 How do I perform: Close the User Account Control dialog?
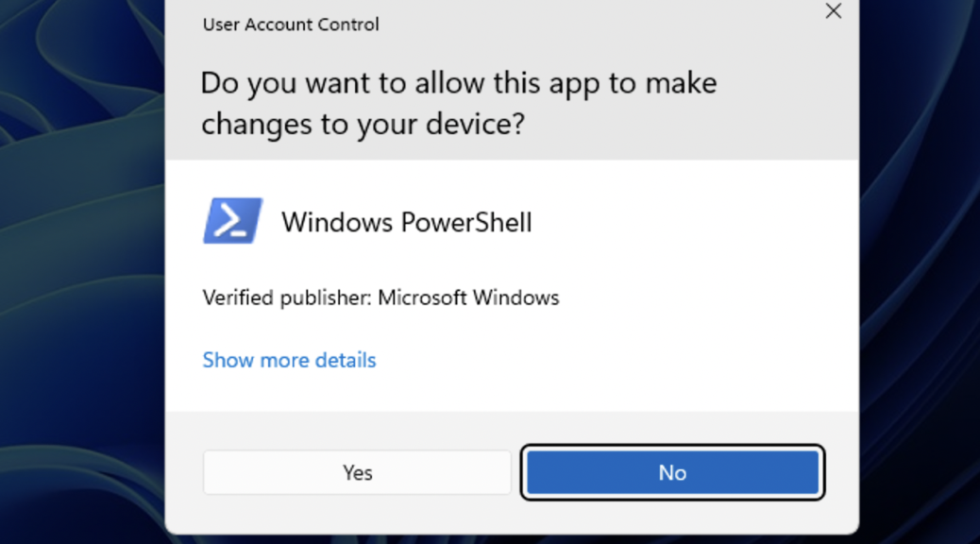[x=833, y=11]
